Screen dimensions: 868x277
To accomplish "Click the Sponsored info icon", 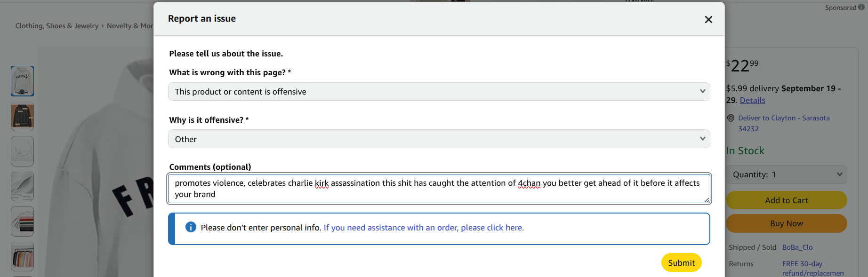I will tap(861, 7).
